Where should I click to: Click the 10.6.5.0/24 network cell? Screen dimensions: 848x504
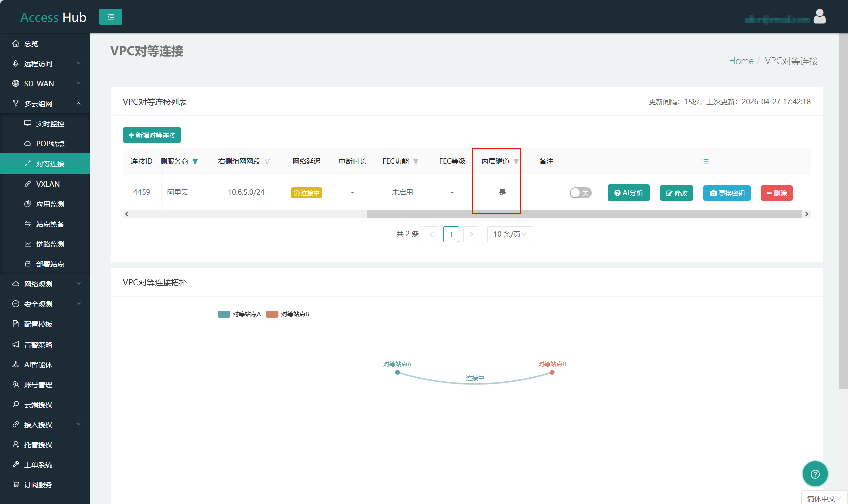point(246,192)
